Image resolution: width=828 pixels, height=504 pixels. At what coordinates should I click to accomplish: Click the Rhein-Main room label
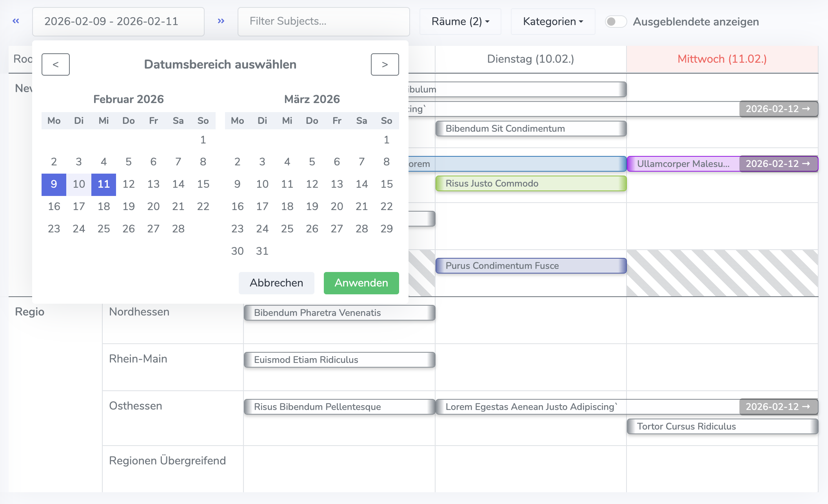click(x=138, y=359)
